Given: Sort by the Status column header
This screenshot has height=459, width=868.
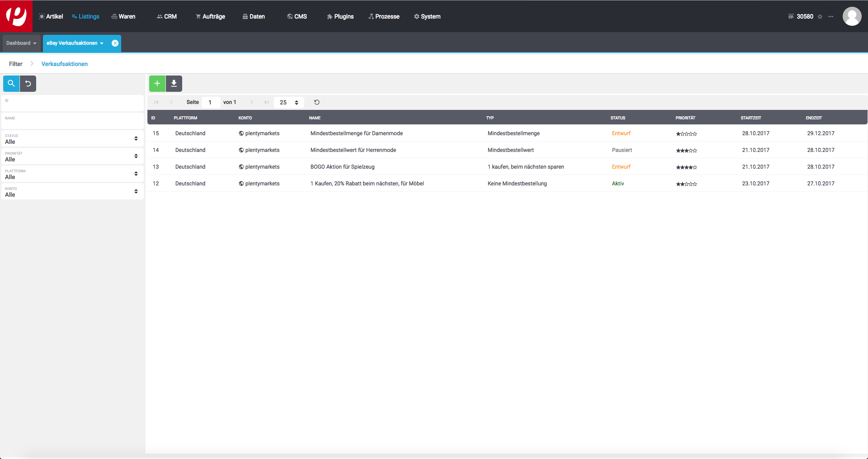Looking at the screenshot, I should click(618, 118).
